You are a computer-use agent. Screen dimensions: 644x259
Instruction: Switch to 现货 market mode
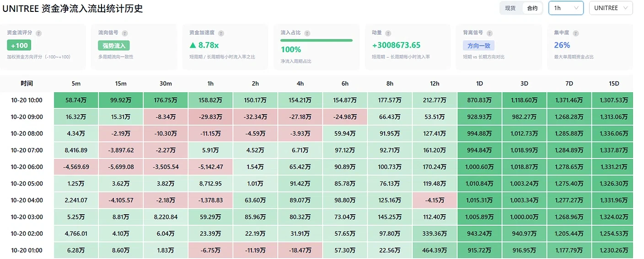point(510,8)
